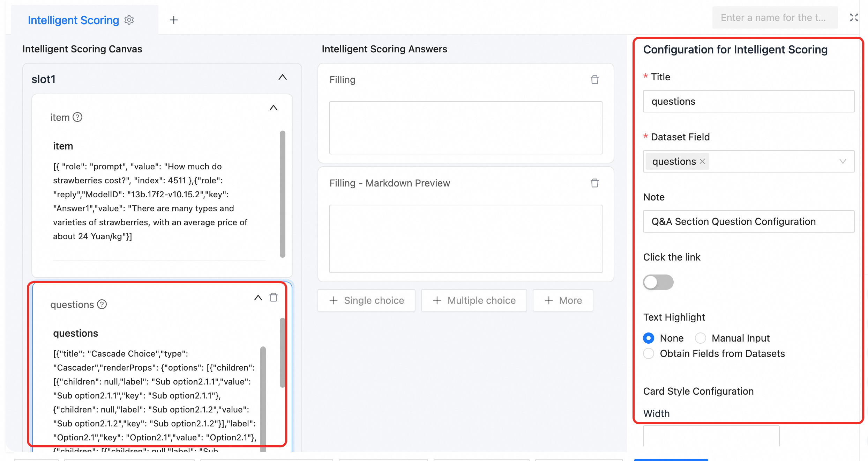
Task: Add a Single choice answer
Action: pyautogui.click(x=366, y=300)
